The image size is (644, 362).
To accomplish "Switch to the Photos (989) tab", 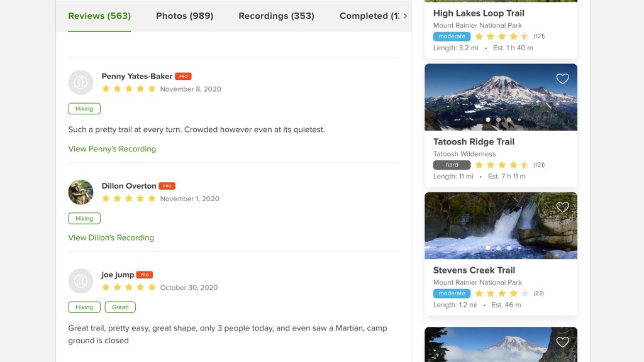I will point(184,16).
